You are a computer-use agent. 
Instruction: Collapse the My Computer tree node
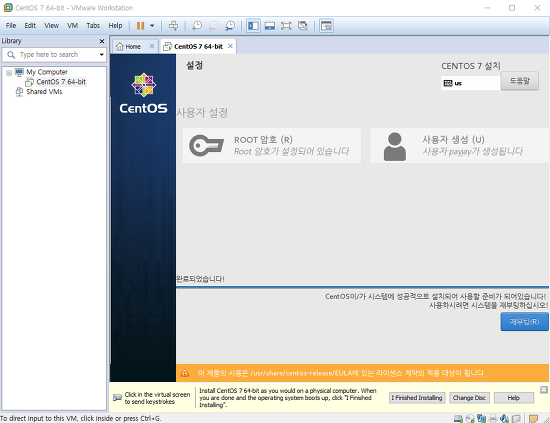point(9,73)
